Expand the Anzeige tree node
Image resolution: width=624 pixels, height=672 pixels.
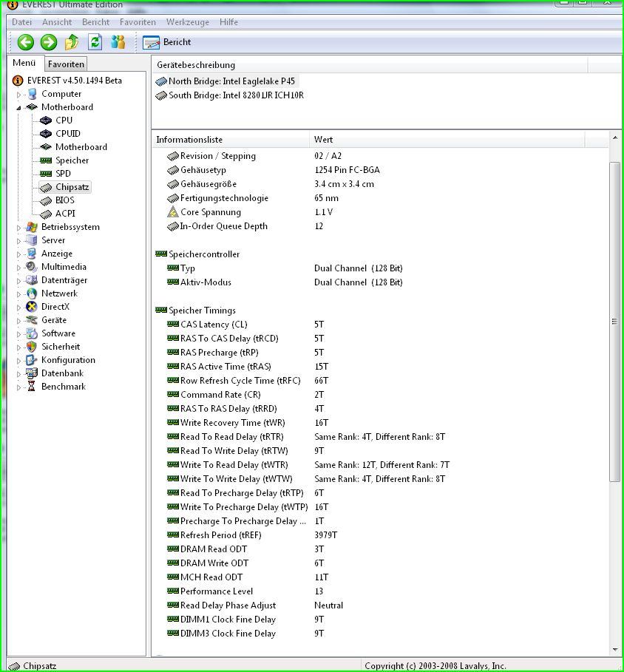point(18,254)
